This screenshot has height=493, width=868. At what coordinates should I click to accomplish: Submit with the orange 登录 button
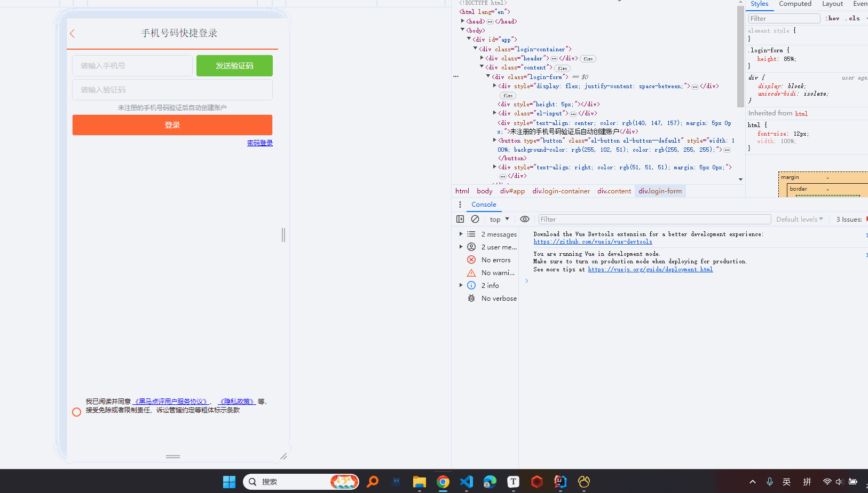tap(172, 125)
